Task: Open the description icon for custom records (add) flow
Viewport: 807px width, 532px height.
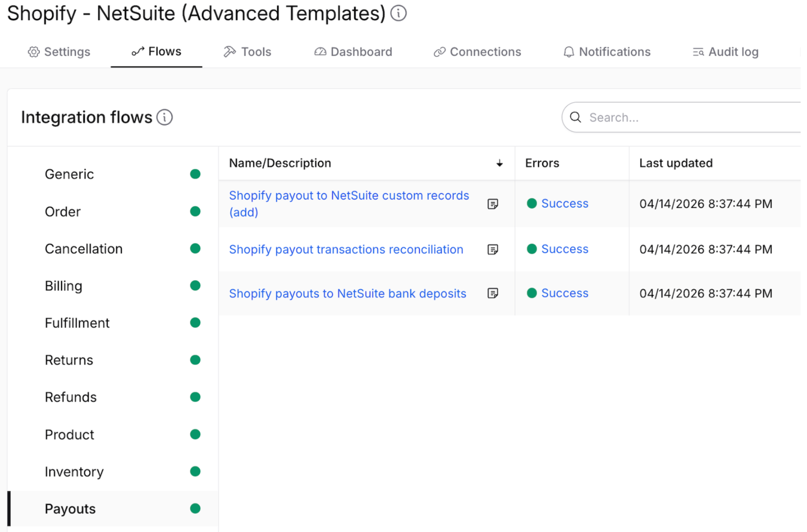Action: click(493, 204)
